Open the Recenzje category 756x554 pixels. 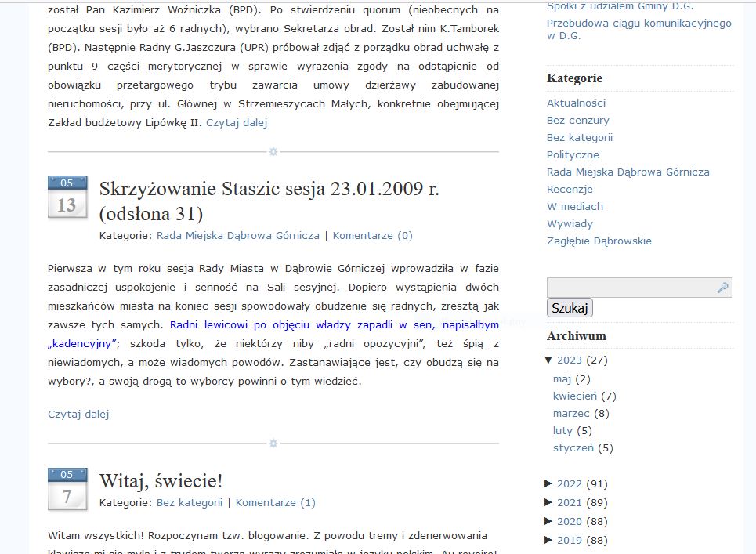(570, 190)
